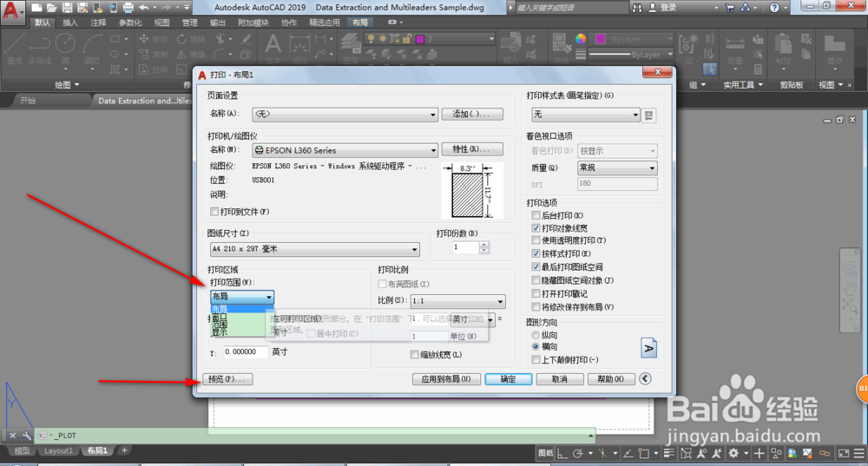Click the New file icon in quick access toolbar
Viewport: 868px width, 466px height.
click(x=36, y=8)
